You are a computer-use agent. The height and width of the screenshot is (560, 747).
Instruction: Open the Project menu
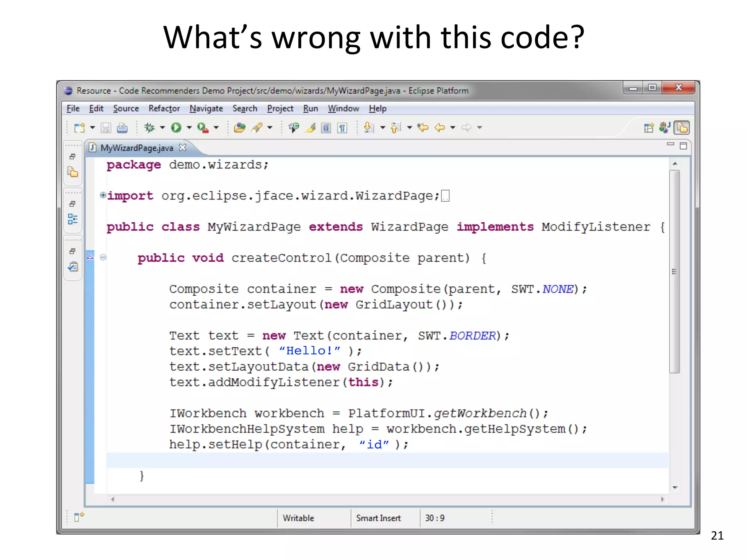click(x=280, y=109)
